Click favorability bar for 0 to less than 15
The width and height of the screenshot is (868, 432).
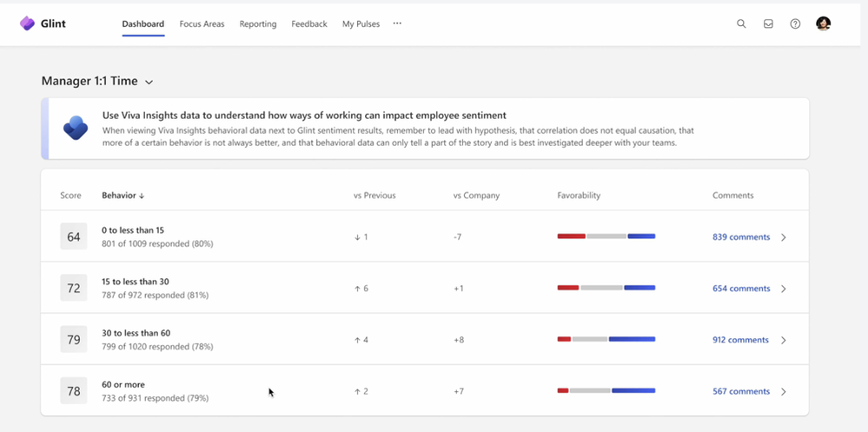pos(606,236)
